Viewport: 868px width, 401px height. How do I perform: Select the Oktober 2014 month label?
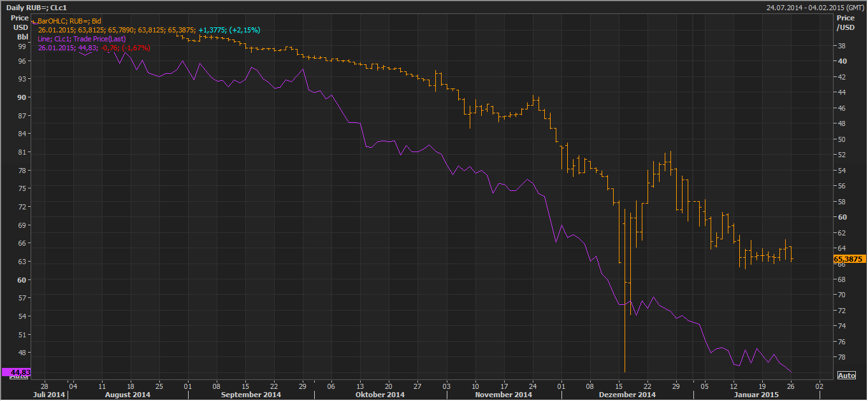tap(380, 395)
